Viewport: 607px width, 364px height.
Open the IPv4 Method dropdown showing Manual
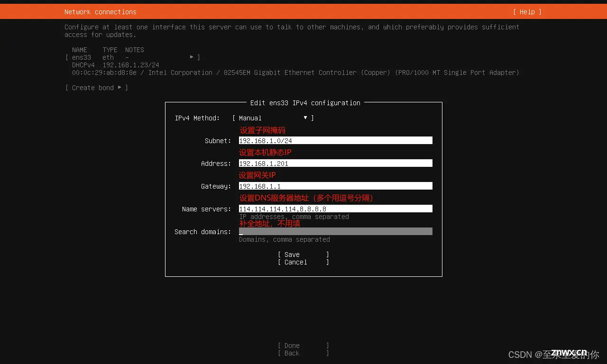coord(273,118)
